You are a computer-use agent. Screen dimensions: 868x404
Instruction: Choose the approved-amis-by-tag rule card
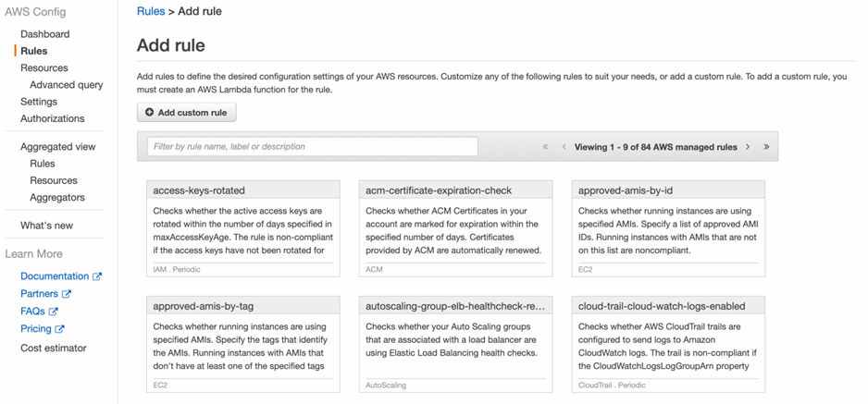[x=242, y=344]
